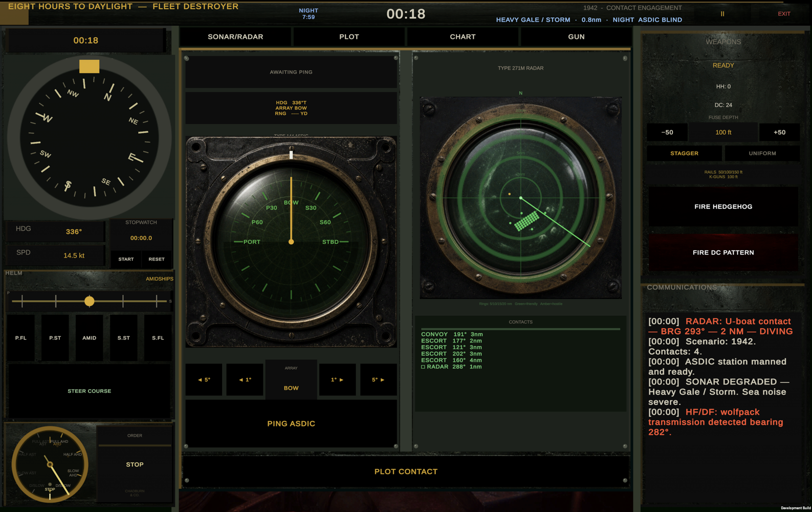
Task: Click the 100 ft fuse depth value
Action: (x=723, y=132)
